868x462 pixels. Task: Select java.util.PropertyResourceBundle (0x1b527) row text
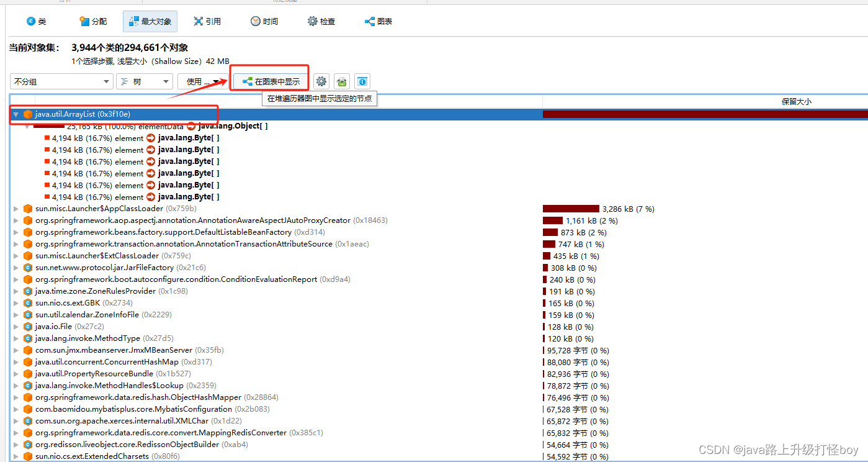[x=113, y=374]
